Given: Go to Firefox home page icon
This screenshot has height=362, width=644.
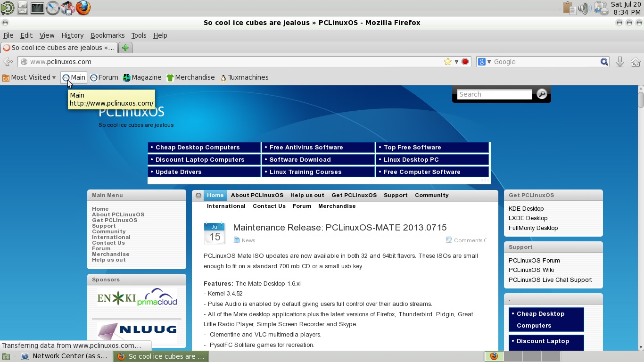Looking at the screenshot, I should tap(636, 62).
